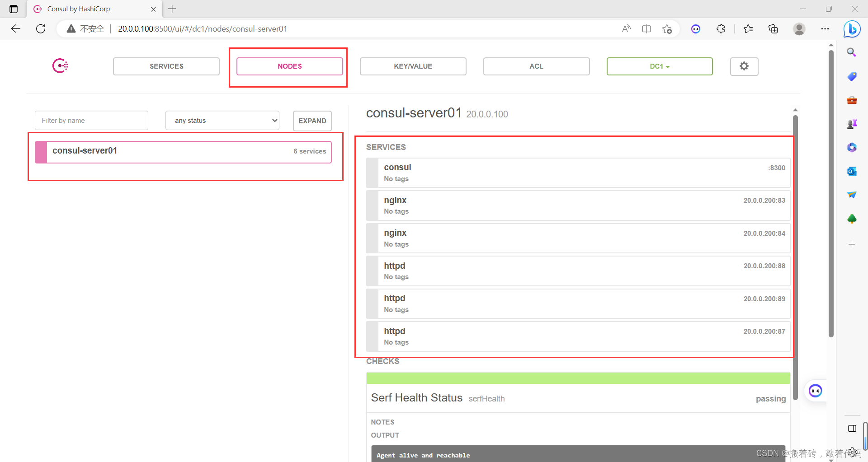Switch to the NODES tab

290,66
